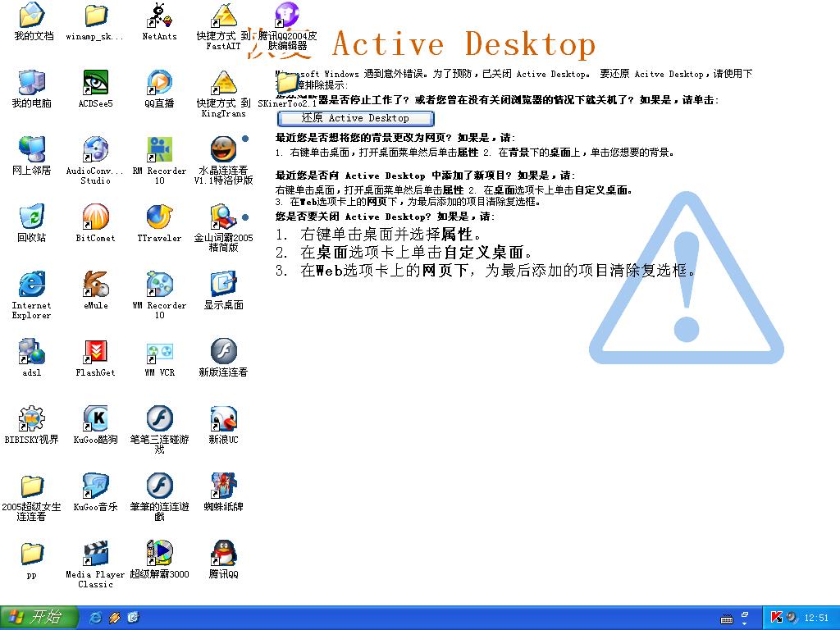Select the KingTrans shortcut icon

223,83
